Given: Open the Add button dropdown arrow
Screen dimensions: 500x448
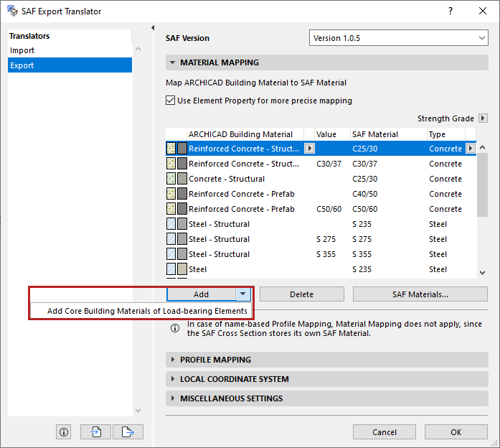Looking at the screenshot, I should [243, 294].
